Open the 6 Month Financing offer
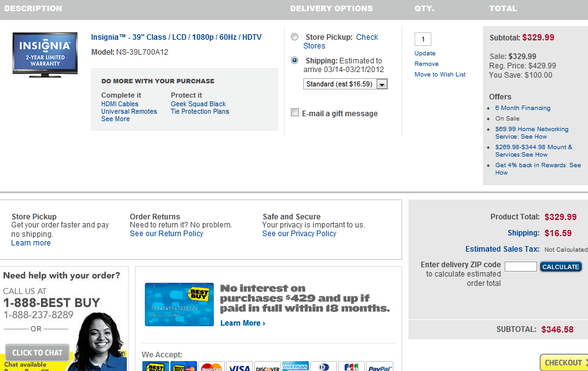Viewport: 588px width, 371px height. (523, 108)
